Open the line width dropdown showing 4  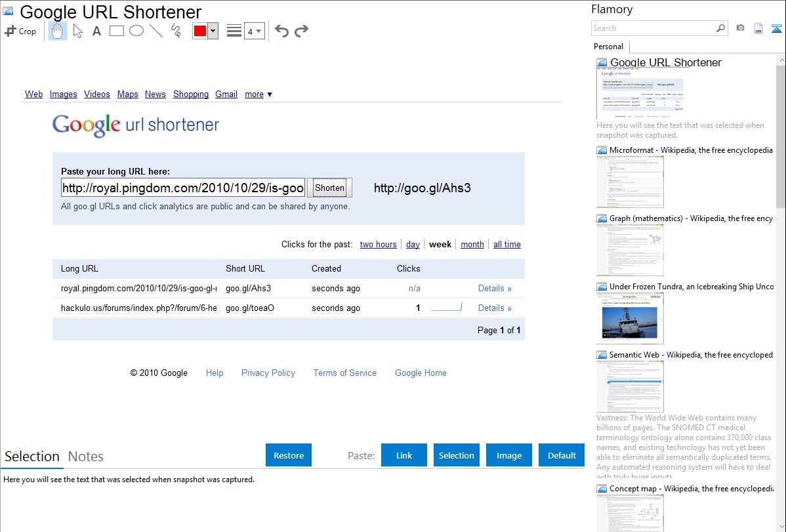[255, 31]
